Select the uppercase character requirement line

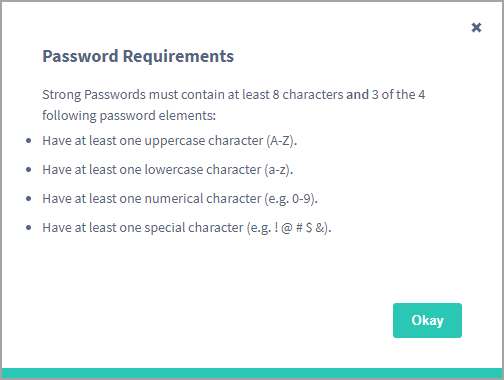pos(170,141)
